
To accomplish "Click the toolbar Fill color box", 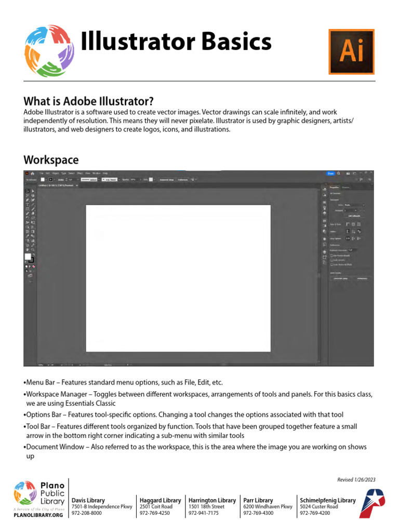I will click(28, 257).
